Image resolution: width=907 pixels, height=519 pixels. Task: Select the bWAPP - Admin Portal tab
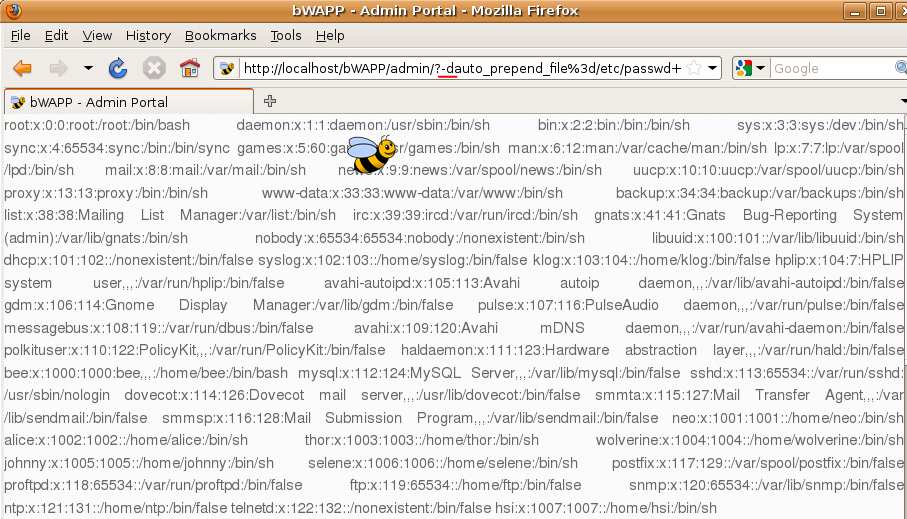[x=129, y=102]
